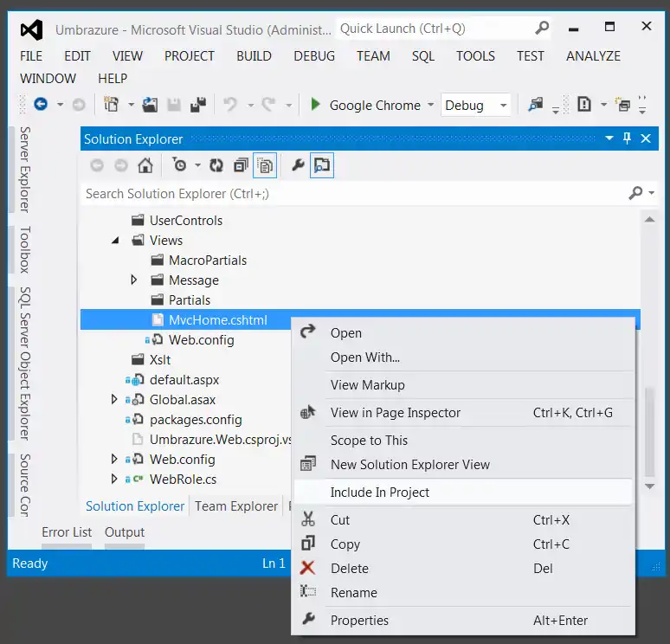Open the ANALYZE menu

[x=593, y=56]
